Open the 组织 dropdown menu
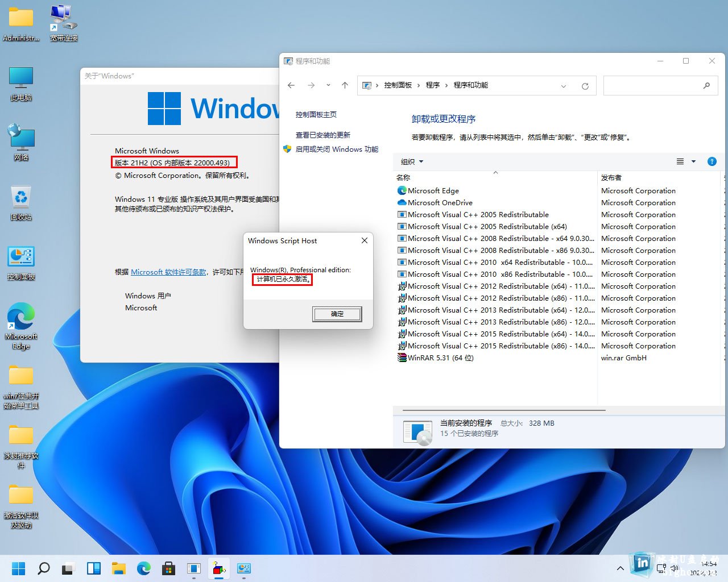Viewport: 728px width, 582px height. pyautogui.click(x=412, y=161)
